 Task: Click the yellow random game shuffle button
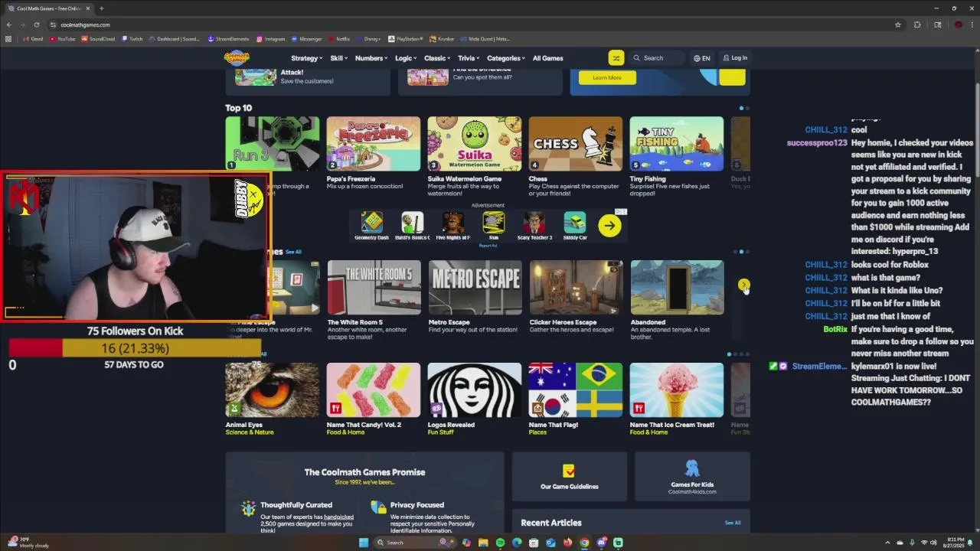[616, 57]
